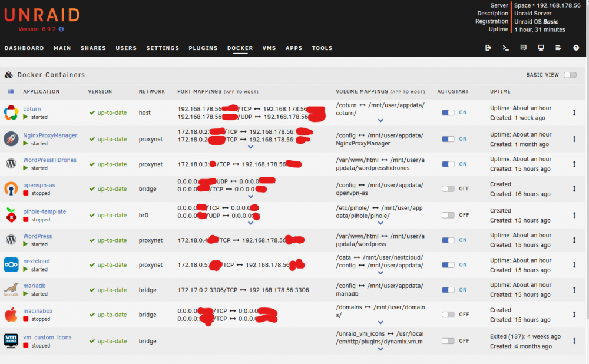
Task: Open the macinabox container link
Action: pos(38,310)
